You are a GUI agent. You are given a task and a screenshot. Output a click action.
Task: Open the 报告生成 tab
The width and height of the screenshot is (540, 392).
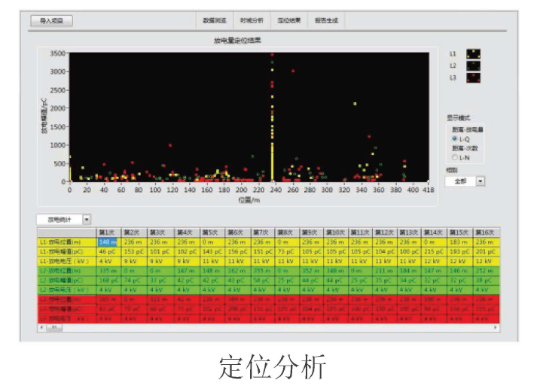[327, 20]
